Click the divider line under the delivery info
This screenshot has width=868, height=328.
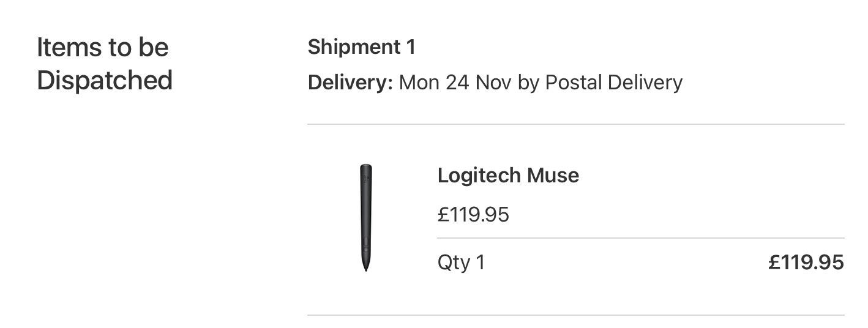pos(575,124)
